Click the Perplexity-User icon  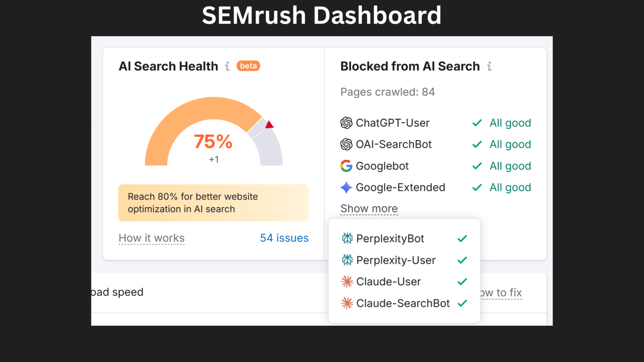[x=347, y=260]
